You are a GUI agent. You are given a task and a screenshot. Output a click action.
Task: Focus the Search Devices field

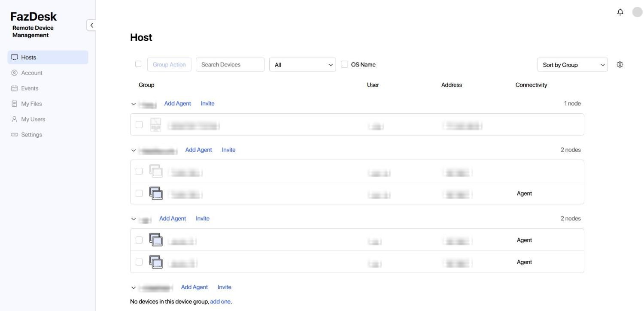(x=230, y=65)
